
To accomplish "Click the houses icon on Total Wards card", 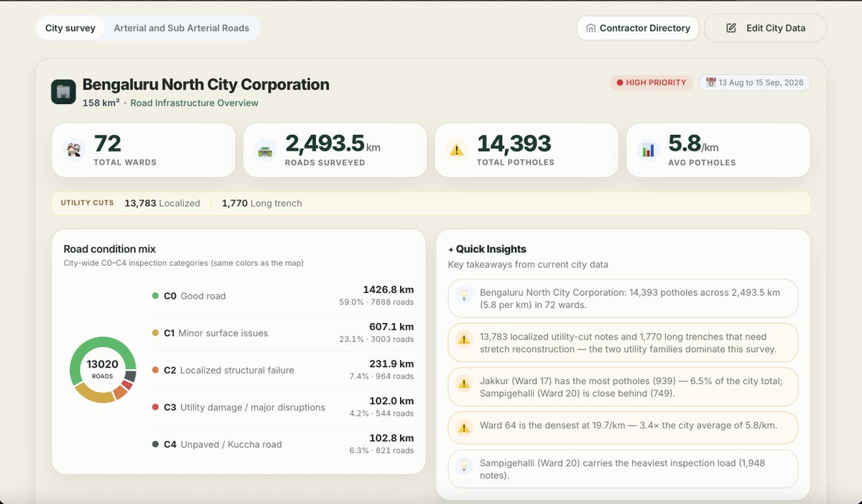I will coord(73,150).
